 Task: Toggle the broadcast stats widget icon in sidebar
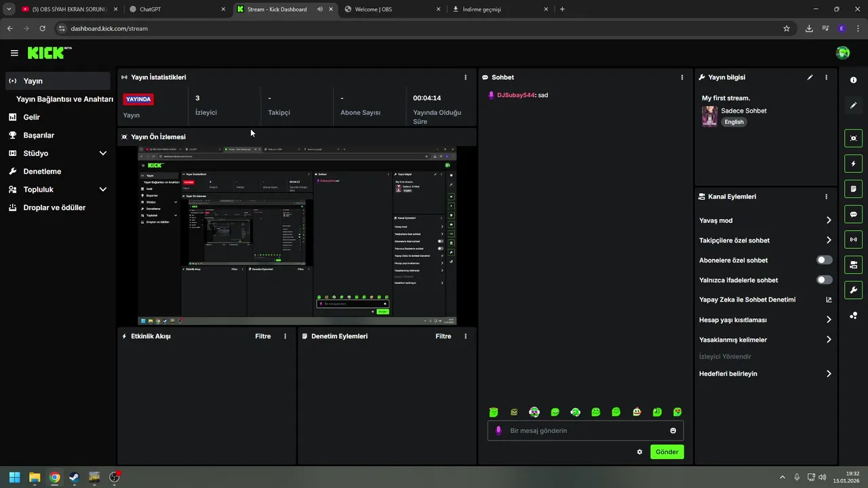853,239
